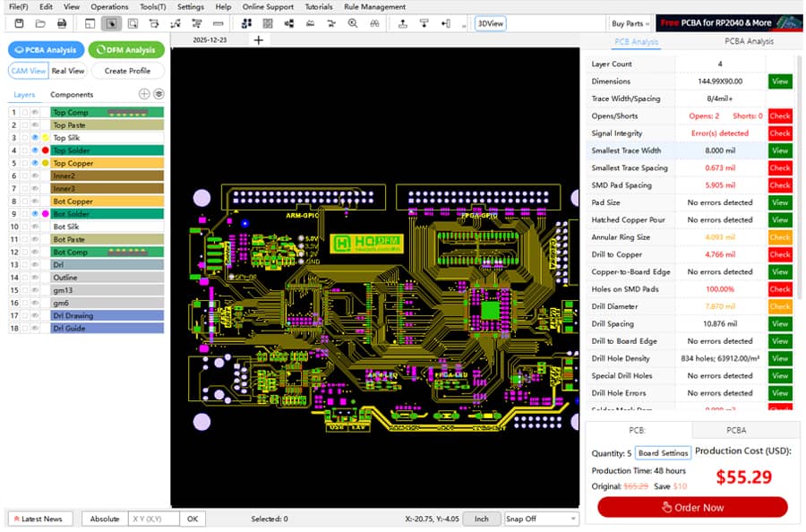Open the Snap Off dropdown

click(541, 519)
